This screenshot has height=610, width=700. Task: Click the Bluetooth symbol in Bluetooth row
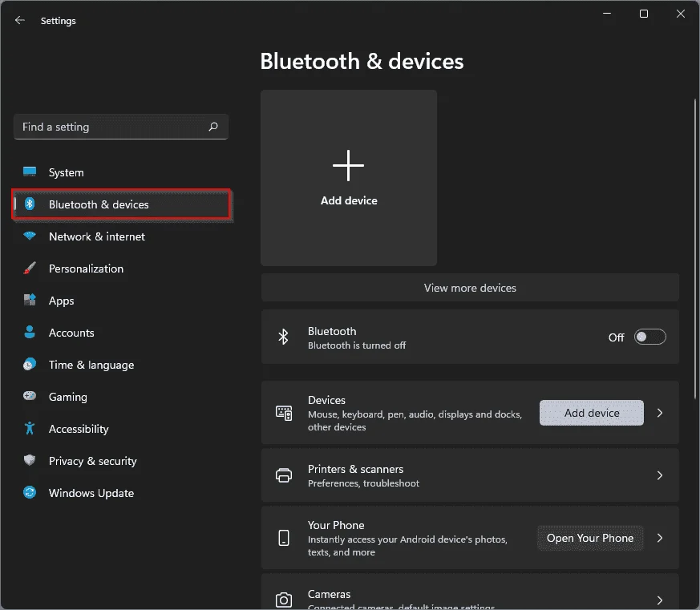(283, 337)
